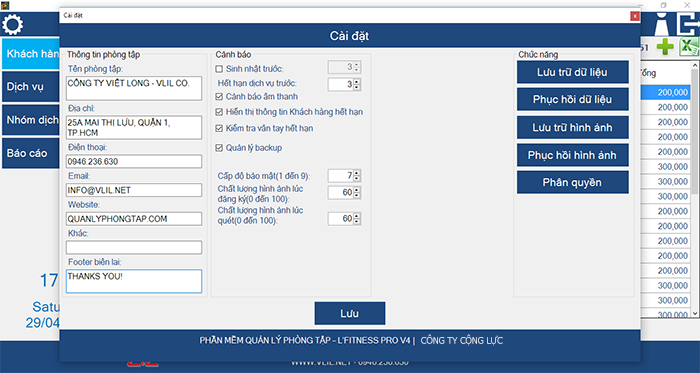Toggle the Quản lý backup checkbox

(x=219, y=148)
